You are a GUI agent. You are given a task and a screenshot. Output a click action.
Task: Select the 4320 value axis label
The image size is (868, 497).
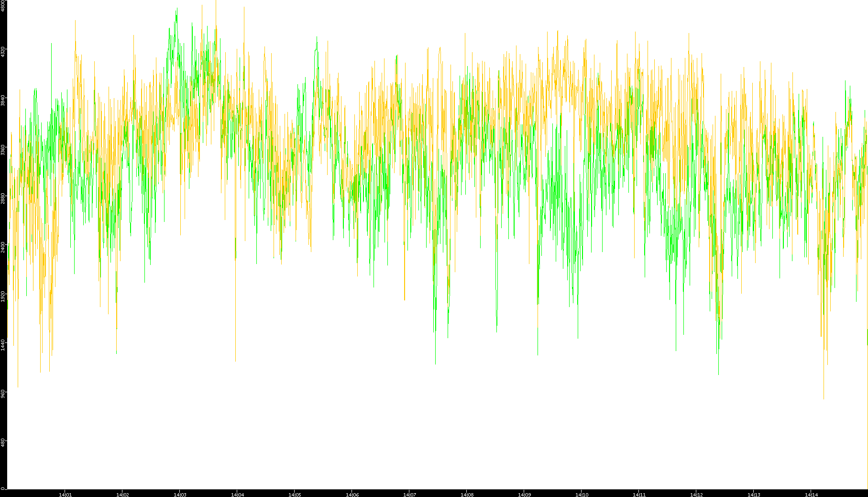click(x=3, y=52)
